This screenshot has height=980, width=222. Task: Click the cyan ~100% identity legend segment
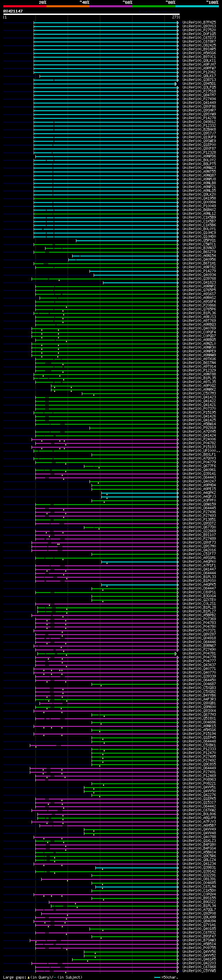197,6
